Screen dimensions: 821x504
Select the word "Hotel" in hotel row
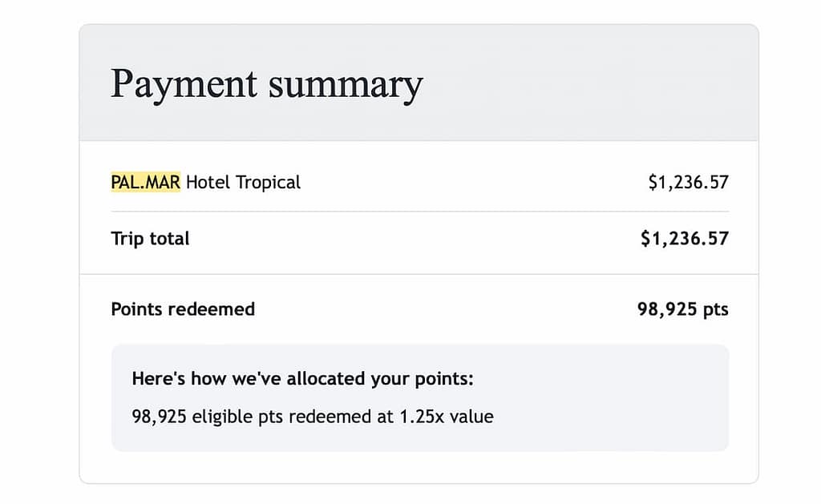coord(208,182)
